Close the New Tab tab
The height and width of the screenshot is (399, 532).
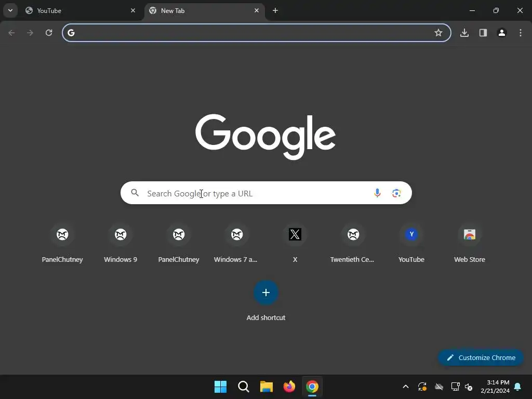(x=257, y=10)
